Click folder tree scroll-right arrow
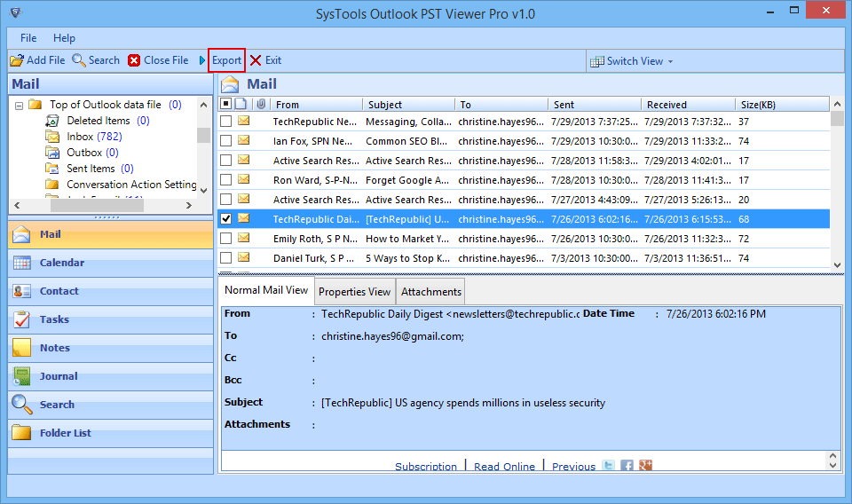 [x=188, y=205]
